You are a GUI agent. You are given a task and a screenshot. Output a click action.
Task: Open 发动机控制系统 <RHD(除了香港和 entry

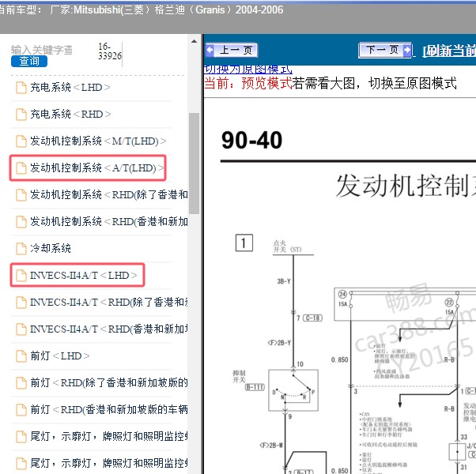point(108,194)
